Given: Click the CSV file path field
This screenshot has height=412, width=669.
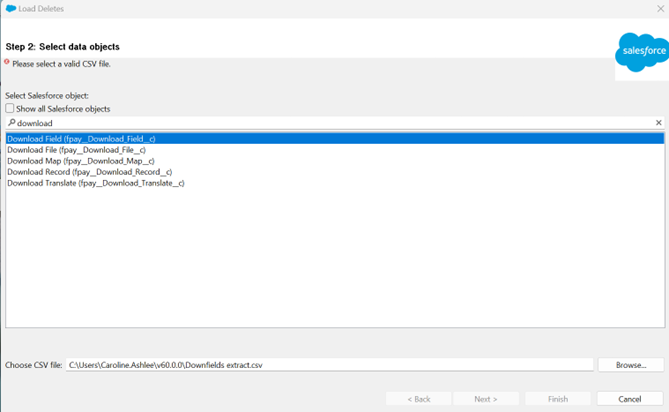Looking at the screenshot, I should coord(330,365).
